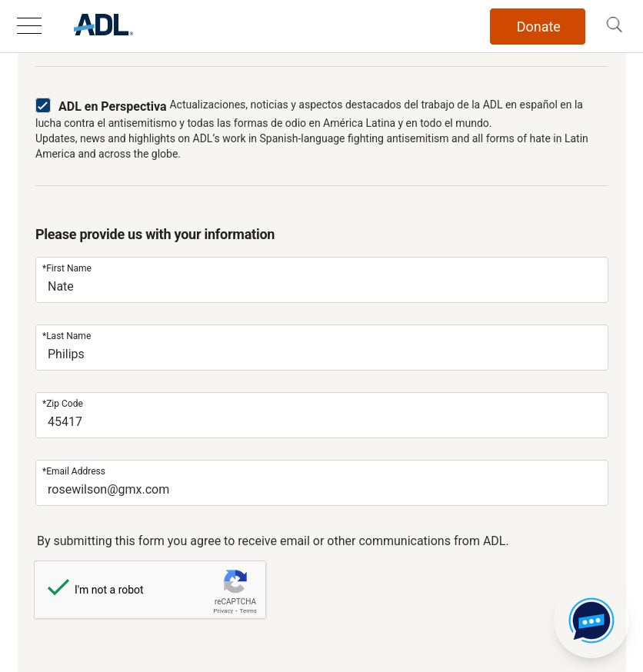Click into the Zip Code field
The height and width of the screenshot is (672, 643).
(x=321, y=421)
